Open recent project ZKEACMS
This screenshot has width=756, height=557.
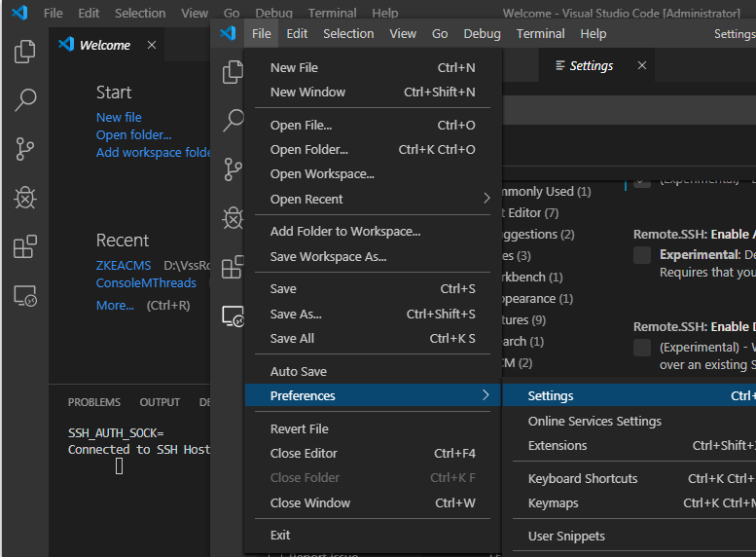click(124, 266)
